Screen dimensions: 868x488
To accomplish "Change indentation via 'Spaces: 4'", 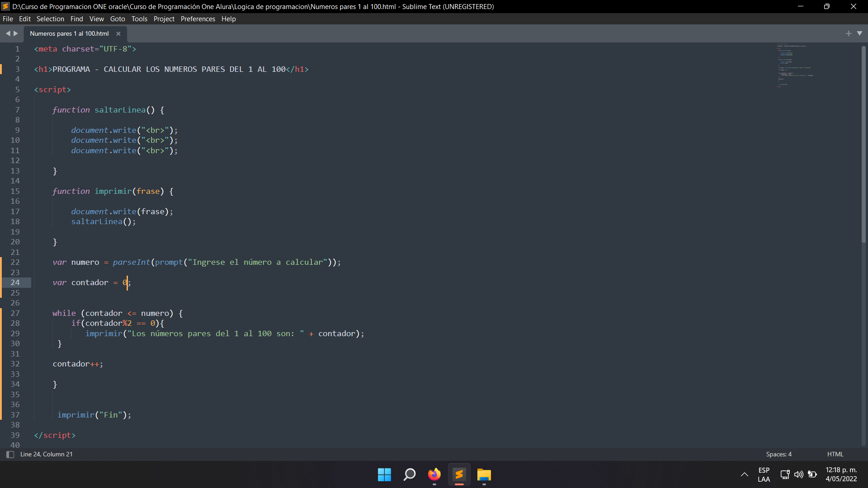I will tap(778, 454).
